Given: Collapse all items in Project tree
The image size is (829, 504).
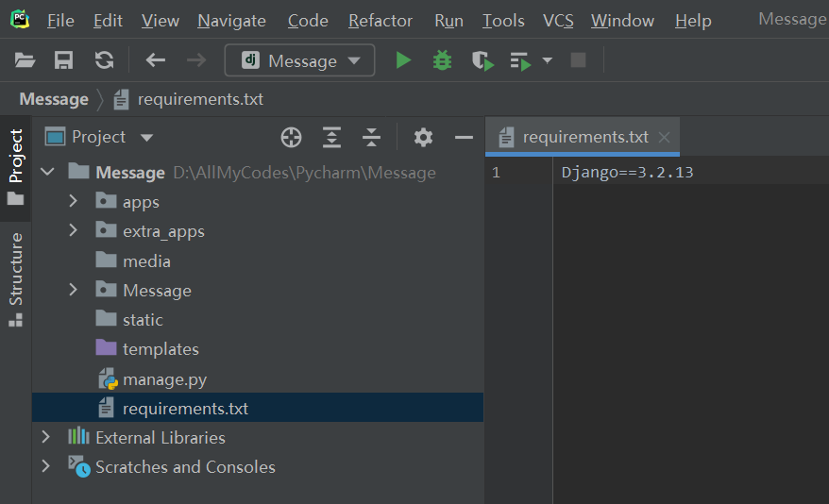Looking at the screenshot, I should point(372,138).
